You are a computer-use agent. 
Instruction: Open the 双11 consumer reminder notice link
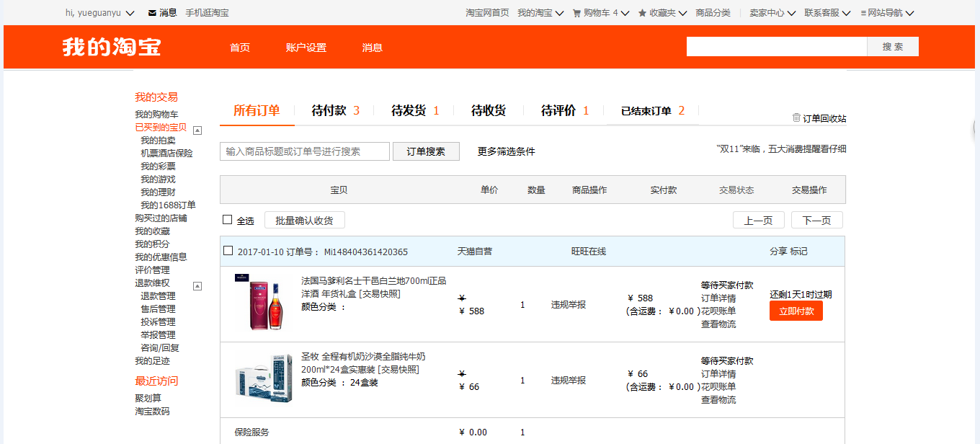[x=782, y=149]
